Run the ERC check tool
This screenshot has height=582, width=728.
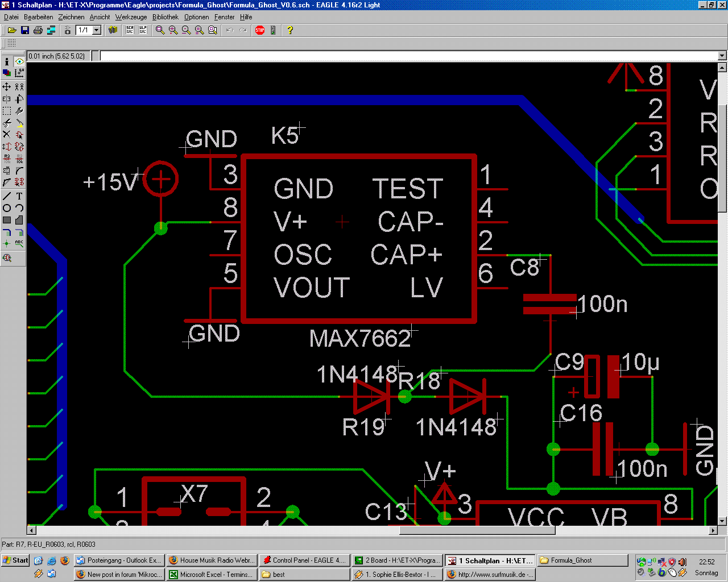tap(7, 258)
